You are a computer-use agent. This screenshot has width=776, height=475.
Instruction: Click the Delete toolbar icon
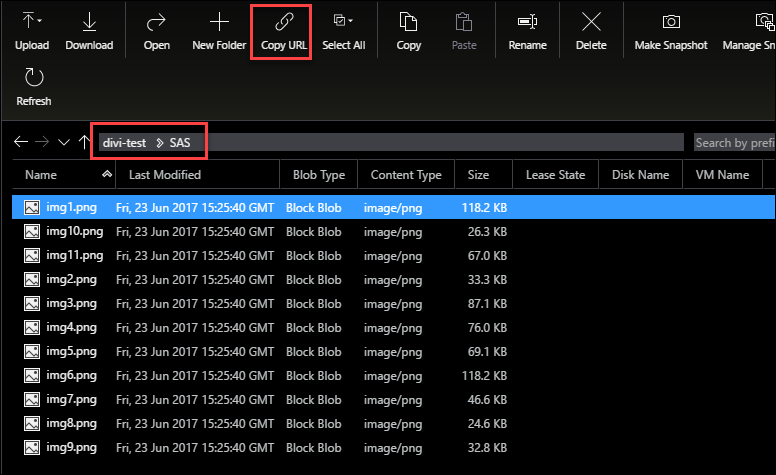pyautogui.click(x=591, y=21)
